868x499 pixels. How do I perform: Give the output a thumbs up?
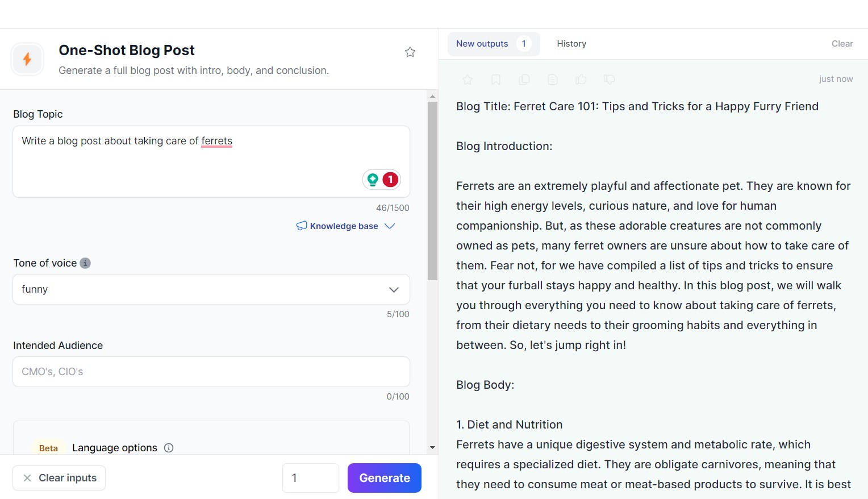pos(581,80)
